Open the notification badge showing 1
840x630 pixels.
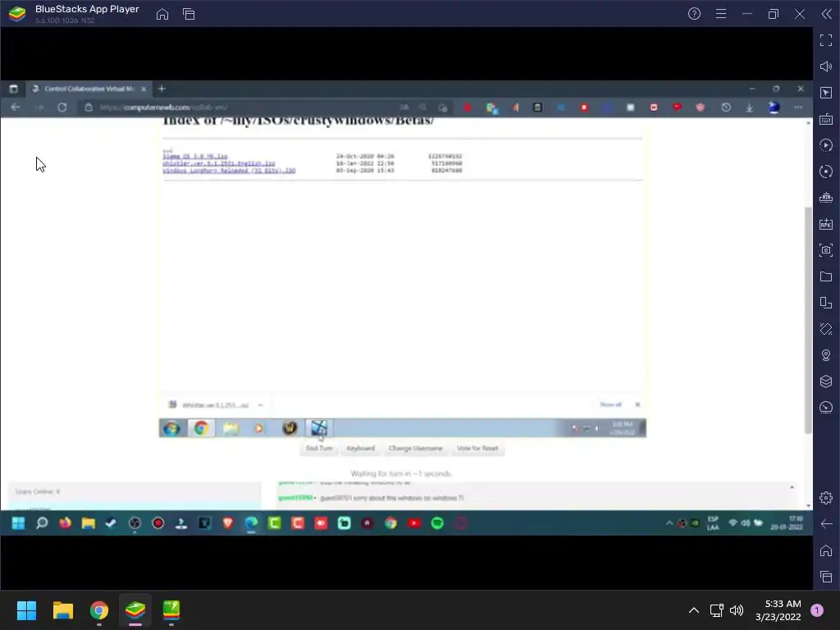point(817,610)
